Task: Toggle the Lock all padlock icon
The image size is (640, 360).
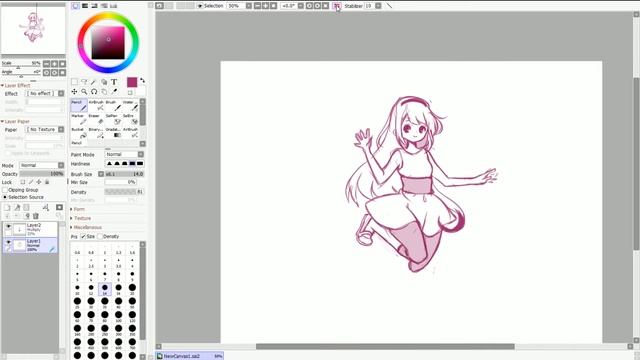Action: click(47, 182)
